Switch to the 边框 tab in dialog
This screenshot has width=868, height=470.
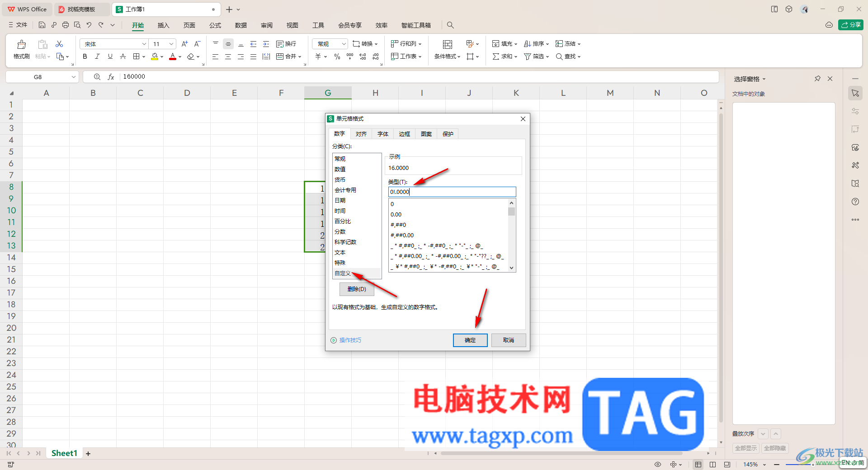[x=405, y=134]
